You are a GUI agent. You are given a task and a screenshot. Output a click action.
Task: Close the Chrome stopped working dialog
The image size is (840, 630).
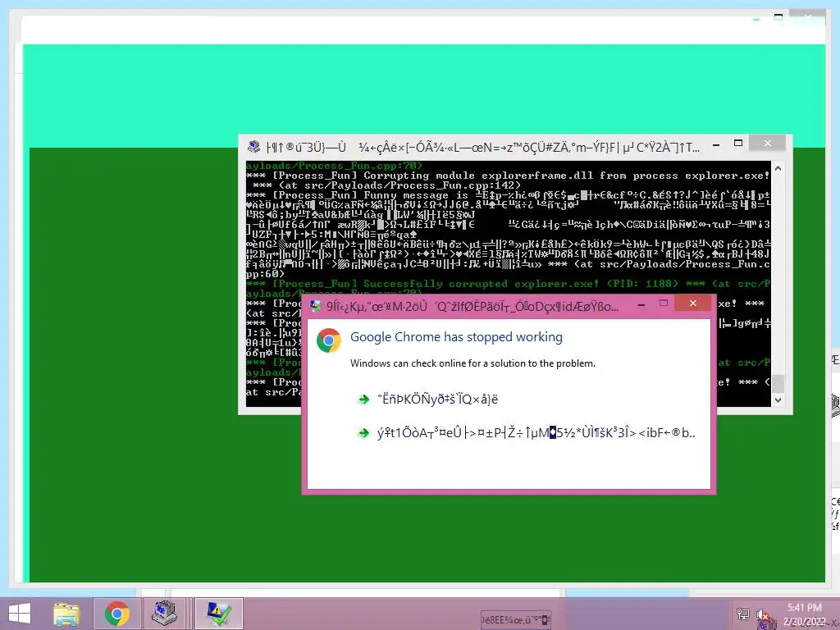click(x=692, y=304)
